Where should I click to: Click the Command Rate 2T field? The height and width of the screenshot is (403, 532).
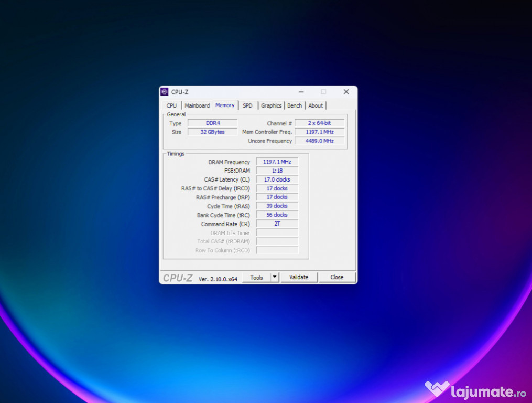coord(277,224)
